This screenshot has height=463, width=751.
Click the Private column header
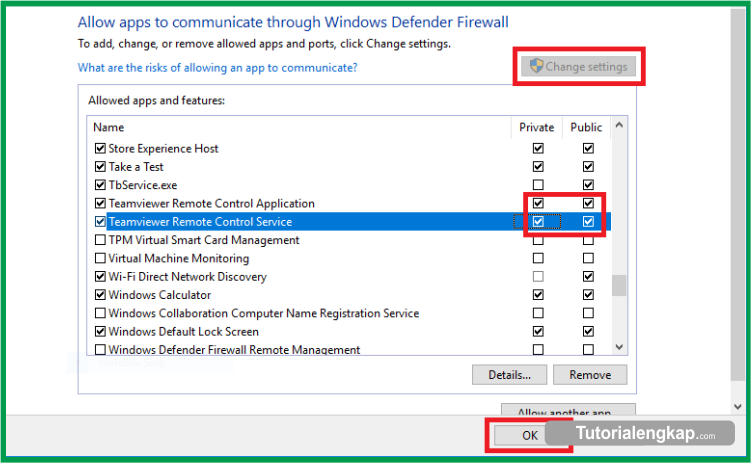pos(536,127)
